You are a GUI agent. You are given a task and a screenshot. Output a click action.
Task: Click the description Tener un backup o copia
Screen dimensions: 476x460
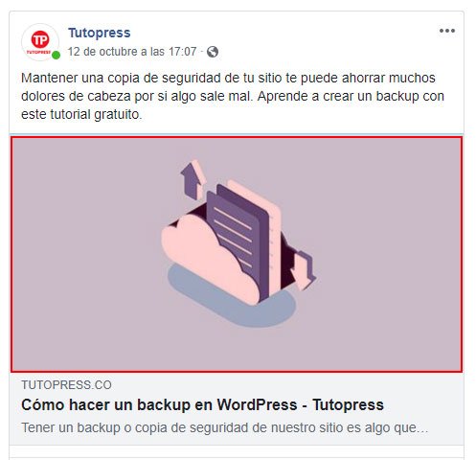tap(225, 427)
